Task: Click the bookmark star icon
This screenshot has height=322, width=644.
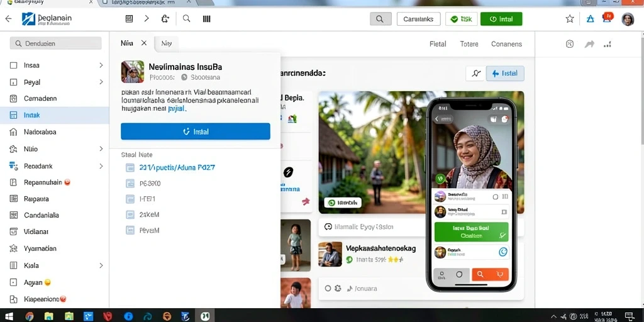Action: click(570, 18)
